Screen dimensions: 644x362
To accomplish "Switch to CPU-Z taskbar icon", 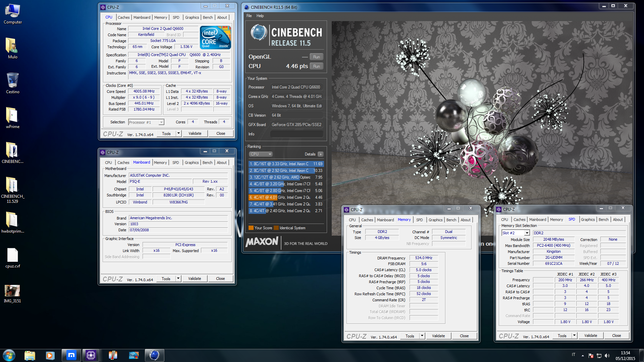I will (x=91, y=355).
